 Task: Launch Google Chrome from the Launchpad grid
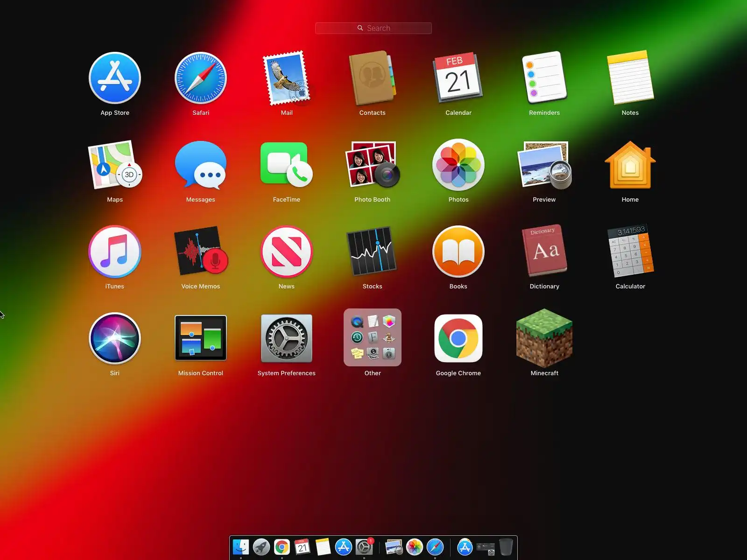(458, 338)
